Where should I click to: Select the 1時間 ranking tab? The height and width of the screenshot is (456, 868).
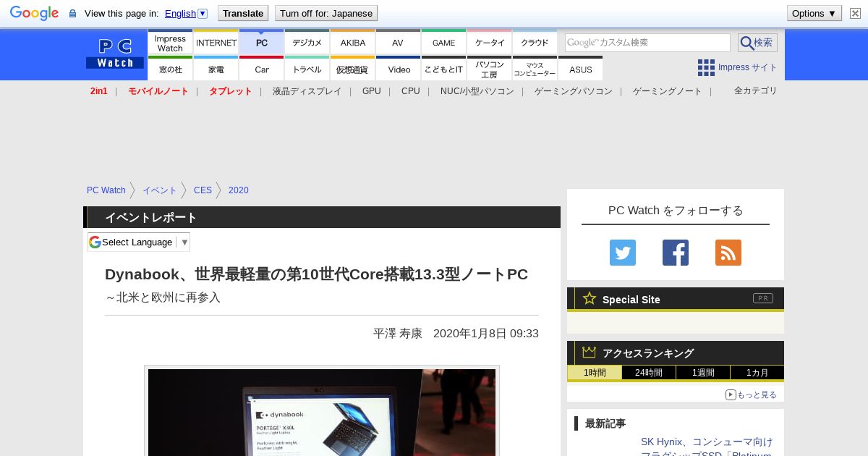point(595,373)
